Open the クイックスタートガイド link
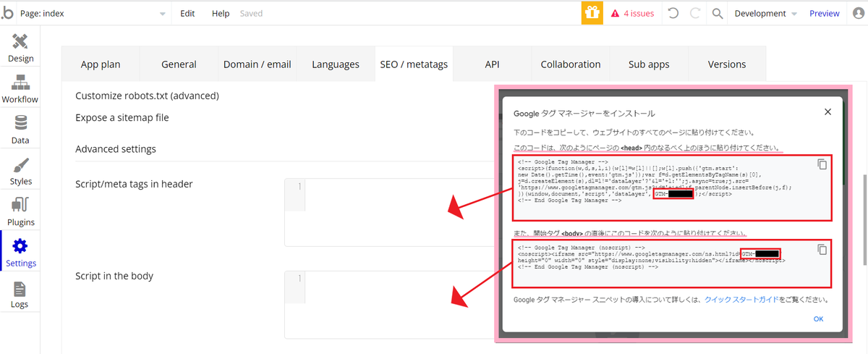This screenshot has height=354, width=868. coord(741,299)
